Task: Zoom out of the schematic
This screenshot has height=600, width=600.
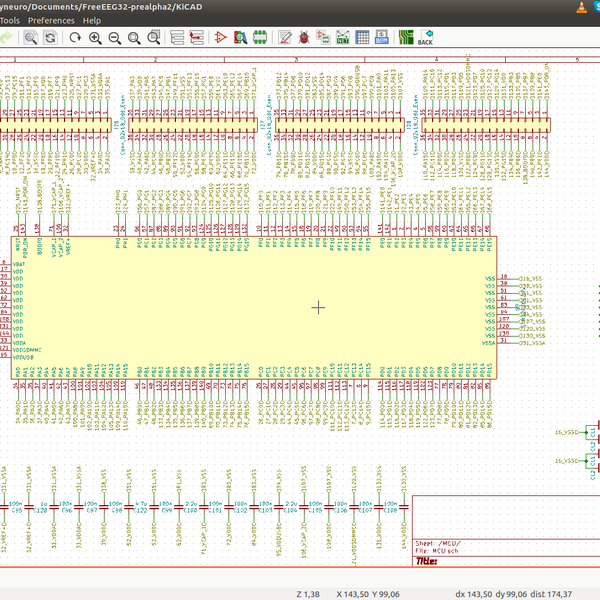Action: [115, 39]
